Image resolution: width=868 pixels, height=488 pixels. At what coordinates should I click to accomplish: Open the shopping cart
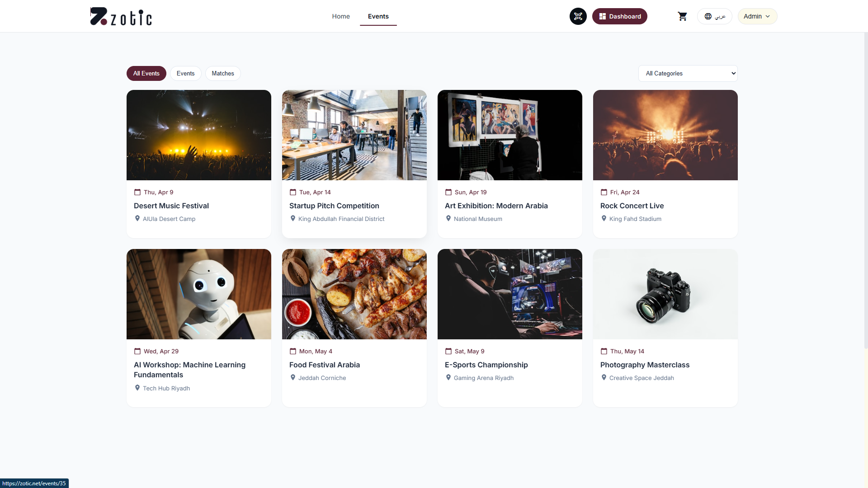[683, 16]
